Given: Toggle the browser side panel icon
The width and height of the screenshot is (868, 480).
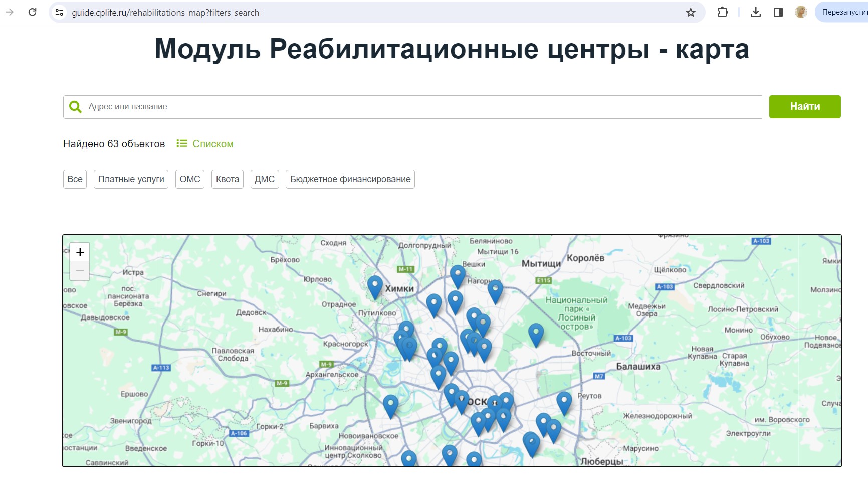Looking at the screenshot, I should (778, 12).
